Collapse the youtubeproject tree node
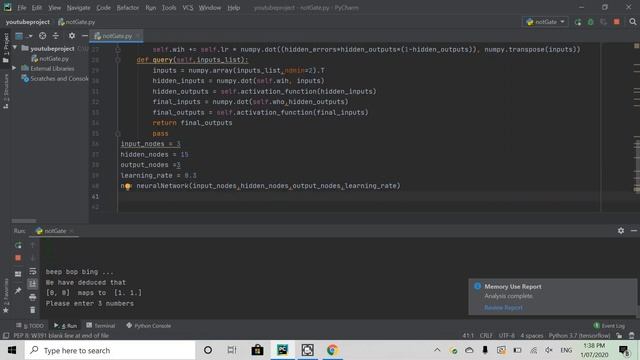 15,48
